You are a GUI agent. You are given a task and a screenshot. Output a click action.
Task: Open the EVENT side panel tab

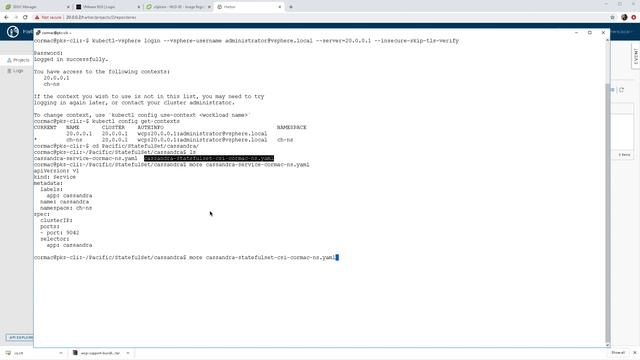point(636,56)
